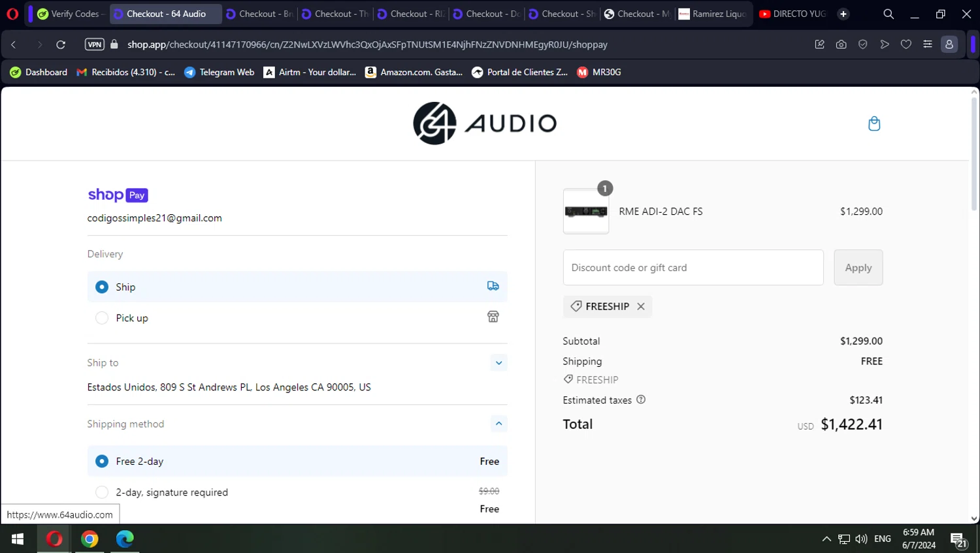Focus the discount code input field
Viewport: 980px width, 553px height.
pyautogui.click(x=693, y=268)
